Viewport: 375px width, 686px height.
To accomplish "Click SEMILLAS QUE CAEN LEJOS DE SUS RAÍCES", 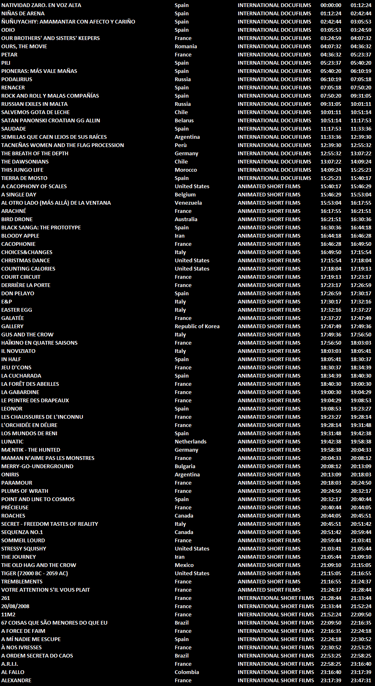I will (54, 136).
